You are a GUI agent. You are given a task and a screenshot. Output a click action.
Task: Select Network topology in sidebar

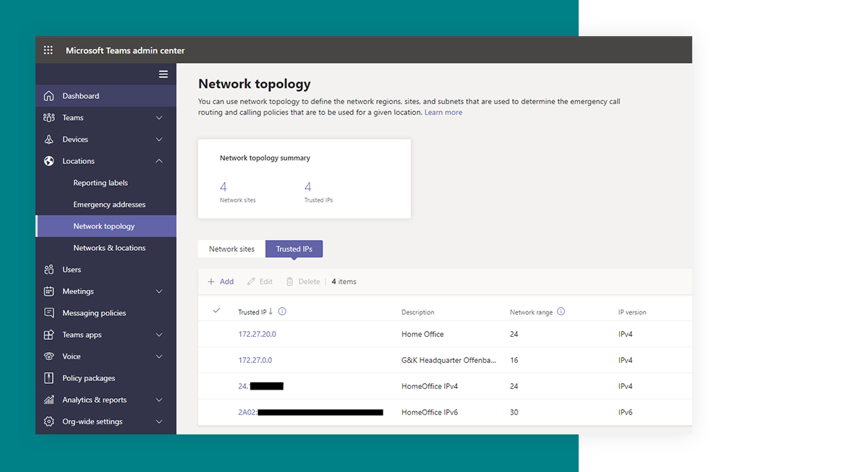coord(106,226)
